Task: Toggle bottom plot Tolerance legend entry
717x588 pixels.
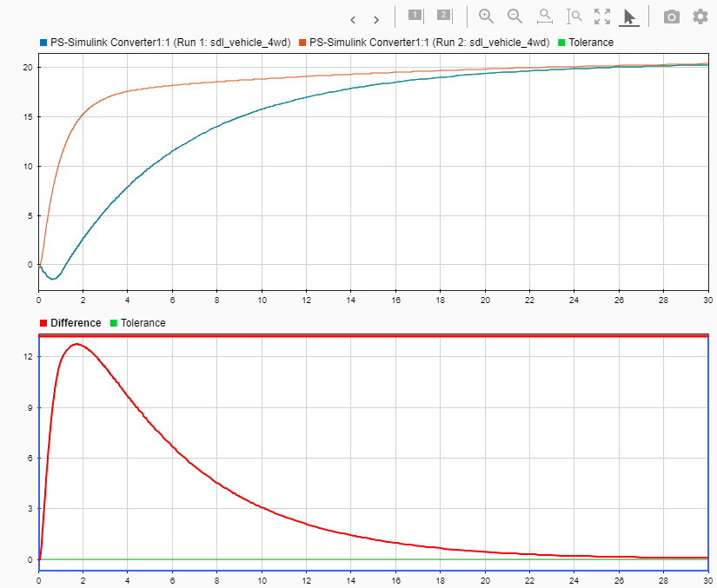Action: tap(137, 323)
